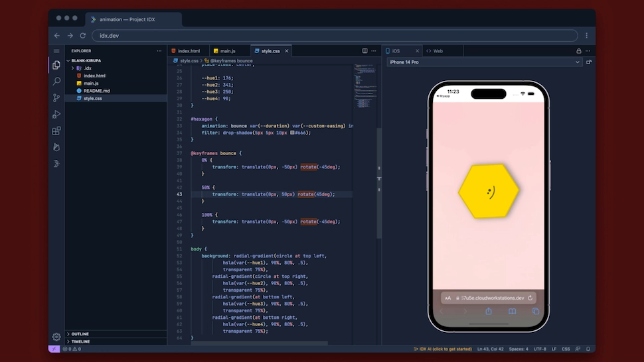Click the feedback icon in status bar
Screen dimensions: 644x362
(578, 349)
